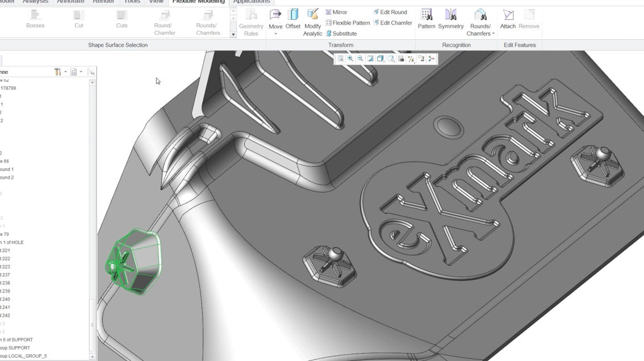
Task: Click Edit Chamfer in the Transform group
Action: [x=392, y=23]
